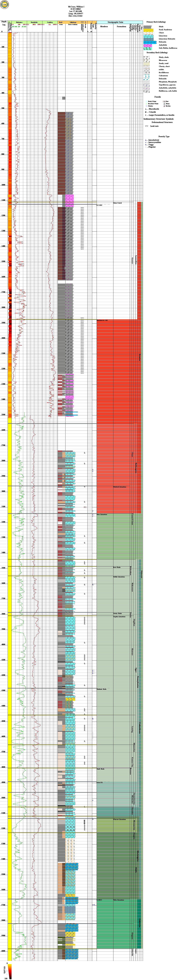Select the 'Secondary Rock Lithology' legend heading
Screen dimensions: 179x980
point(157,53)
